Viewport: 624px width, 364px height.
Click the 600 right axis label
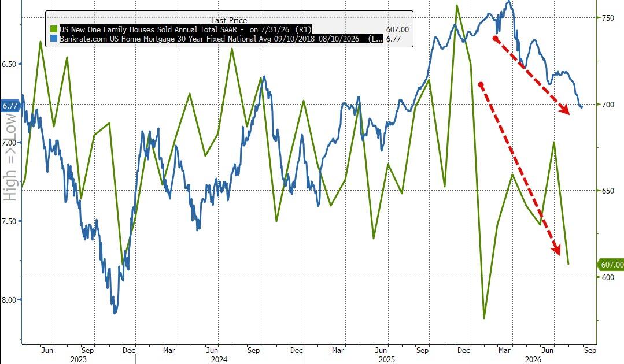coord(608,277)
